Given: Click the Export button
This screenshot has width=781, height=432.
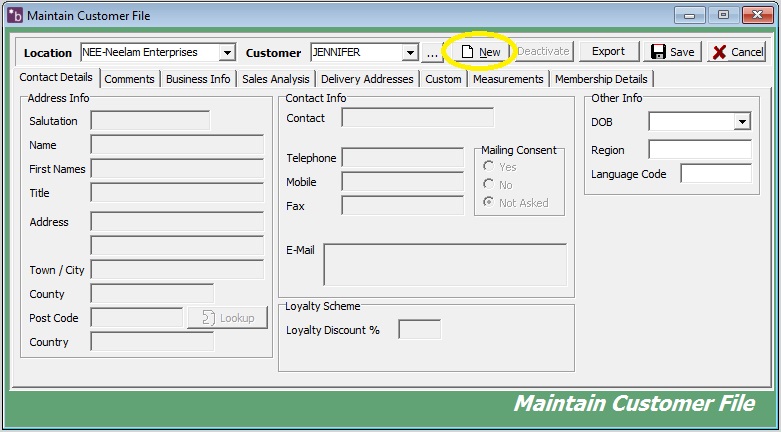Looking at the screenshot, I should click(x=608, y=52).
